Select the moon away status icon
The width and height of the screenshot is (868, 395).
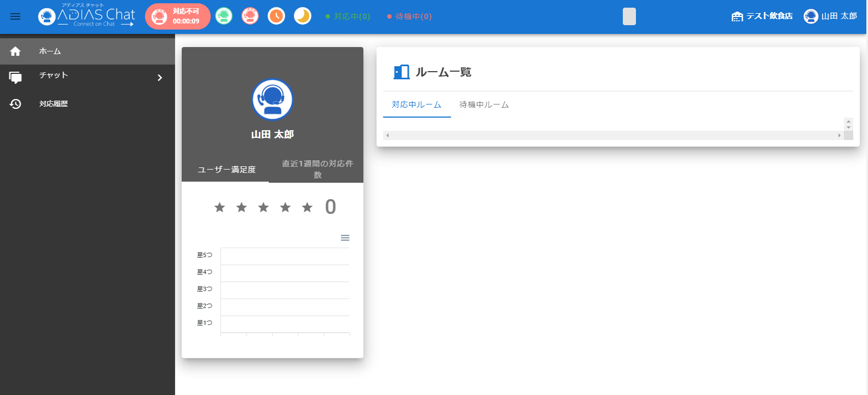pos(303,16)
